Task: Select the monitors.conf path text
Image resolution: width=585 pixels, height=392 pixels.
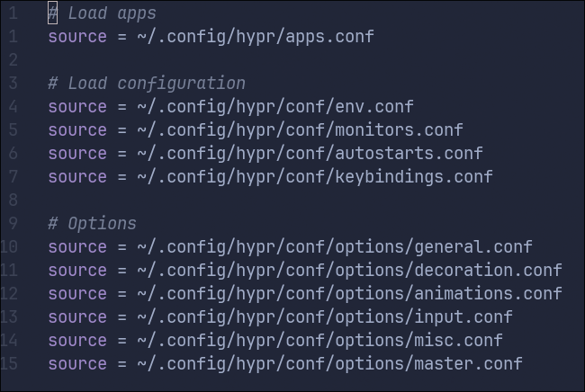Action: point(300,130)
